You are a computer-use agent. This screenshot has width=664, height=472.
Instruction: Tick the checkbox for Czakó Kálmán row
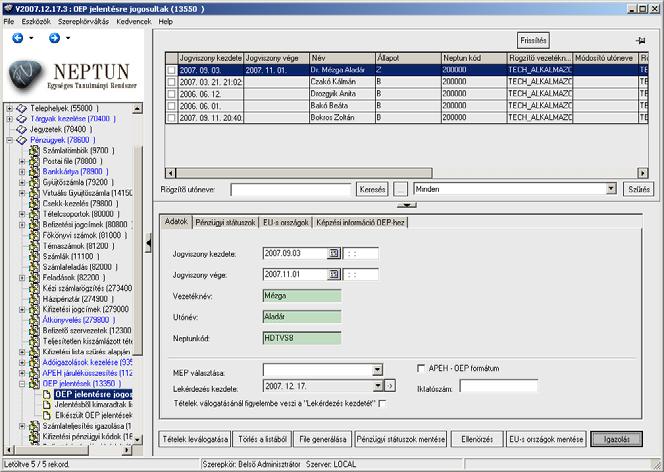pyautogui.click(x=172, y=82)
